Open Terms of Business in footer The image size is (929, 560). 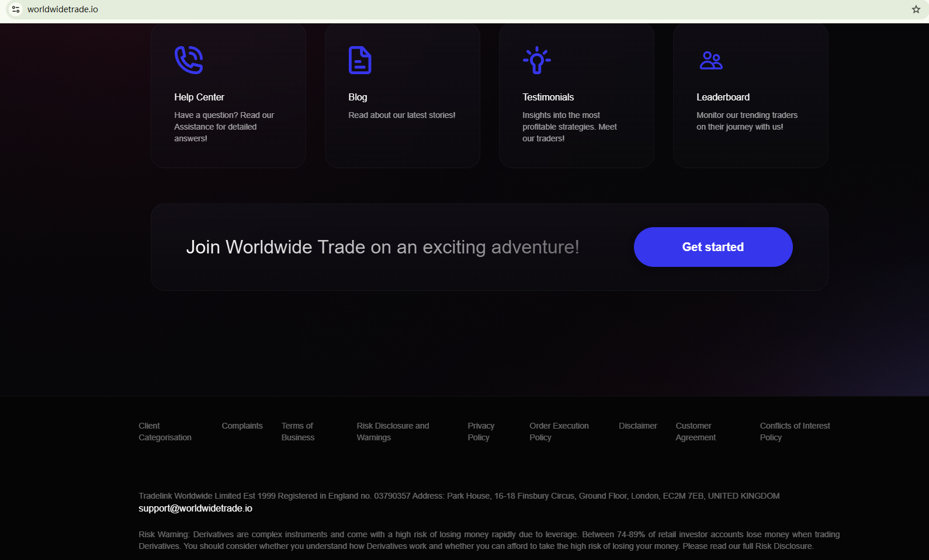tap(297, 432)
